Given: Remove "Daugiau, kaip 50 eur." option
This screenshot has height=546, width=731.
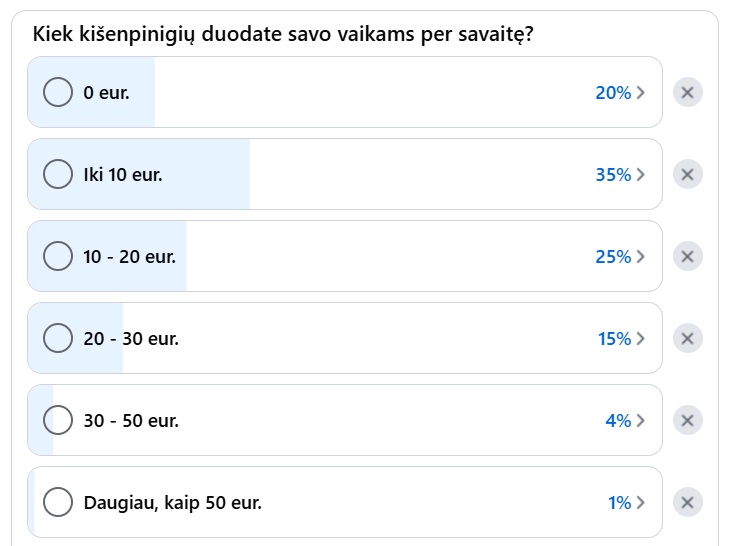Looking at the screenshot, I should [688, 503].
